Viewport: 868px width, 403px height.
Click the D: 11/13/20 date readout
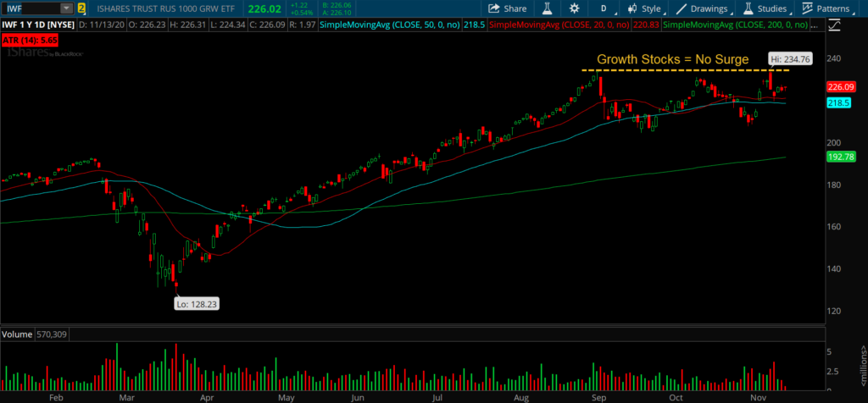[102, 25]
